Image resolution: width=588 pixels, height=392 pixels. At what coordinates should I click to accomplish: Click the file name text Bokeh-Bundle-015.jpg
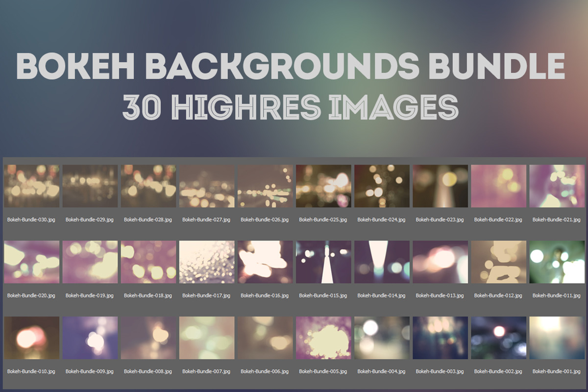[x=323, y=296]
